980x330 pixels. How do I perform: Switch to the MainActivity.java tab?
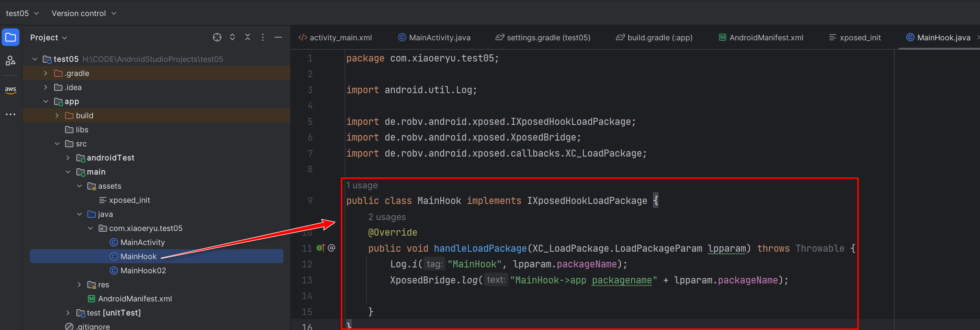click(434, 38)
